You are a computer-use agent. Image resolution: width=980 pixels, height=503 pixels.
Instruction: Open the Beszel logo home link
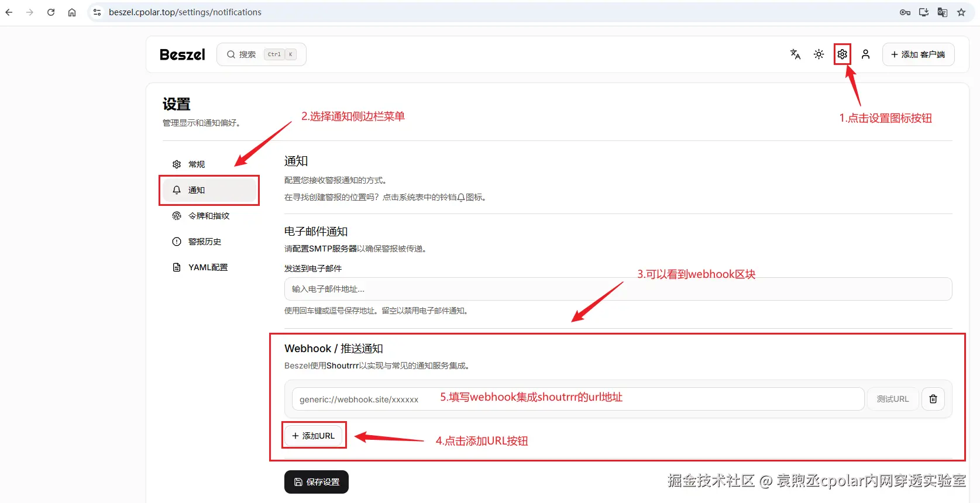[x=183, y=54]
